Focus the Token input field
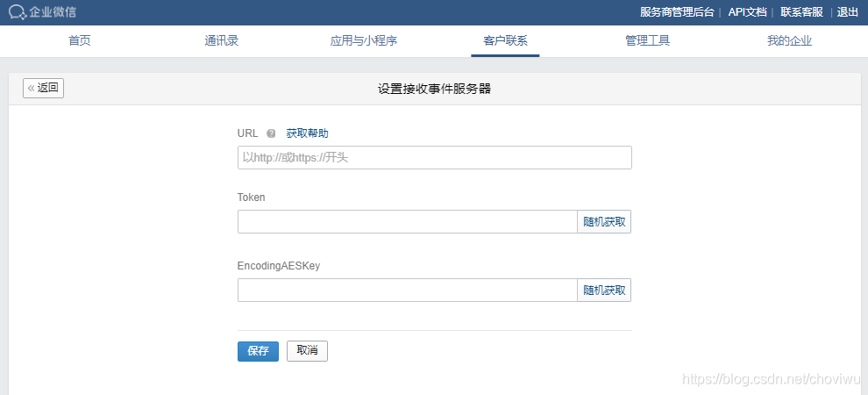Screen dimensions: 868x395 [408, 221]
